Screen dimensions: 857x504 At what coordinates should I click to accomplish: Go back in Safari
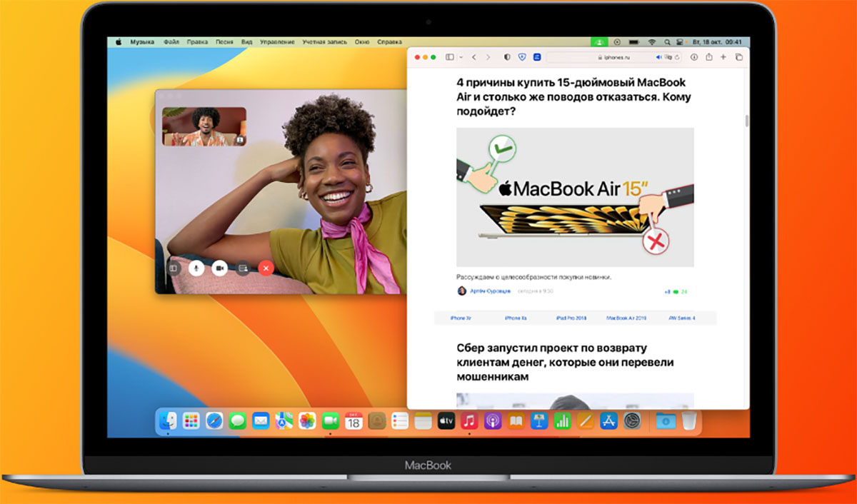pos(475,57)
